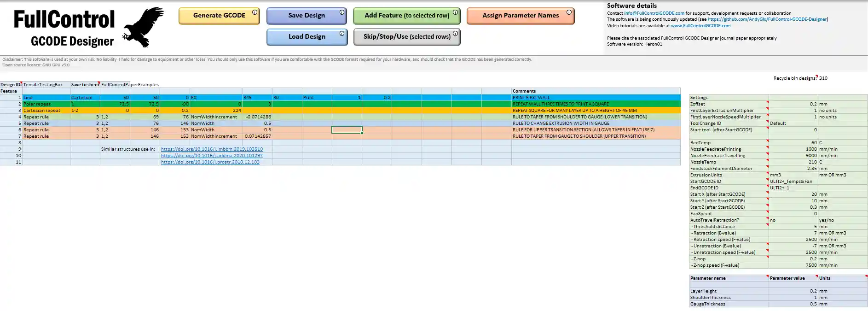Select the ToolChange ID value Default
This screenshot has width=868, height=311.
793,123
